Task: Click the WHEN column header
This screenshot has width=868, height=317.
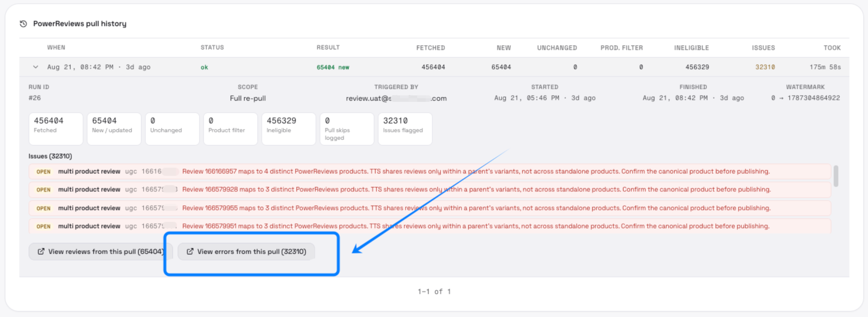Action: [x=56, y=47]
